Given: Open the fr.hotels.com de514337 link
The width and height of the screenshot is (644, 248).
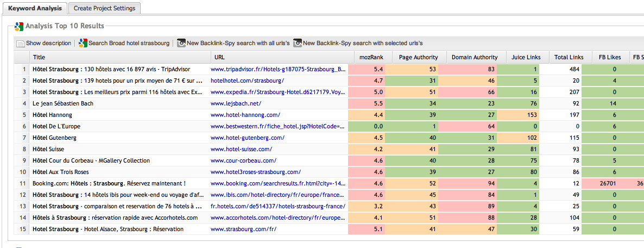Looking at the screenshot, I should point(278,206).
